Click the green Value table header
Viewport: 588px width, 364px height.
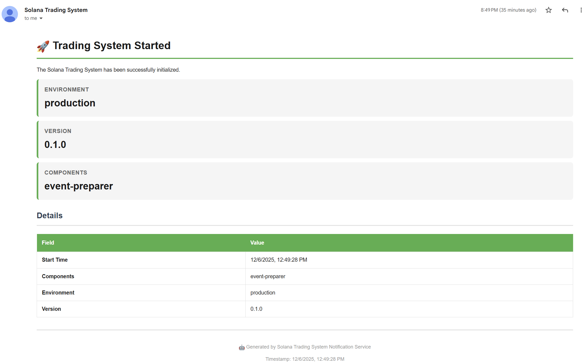(x=257, y=243)
